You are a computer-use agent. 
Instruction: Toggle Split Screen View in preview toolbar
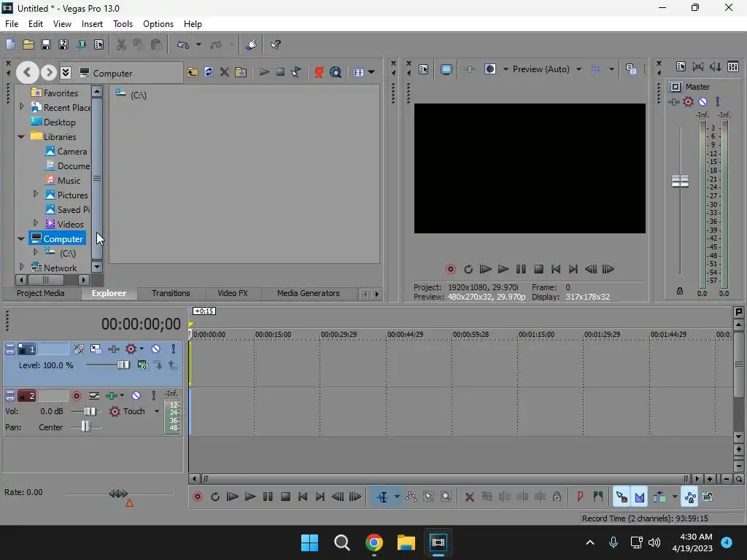click(x=489, y=69)
